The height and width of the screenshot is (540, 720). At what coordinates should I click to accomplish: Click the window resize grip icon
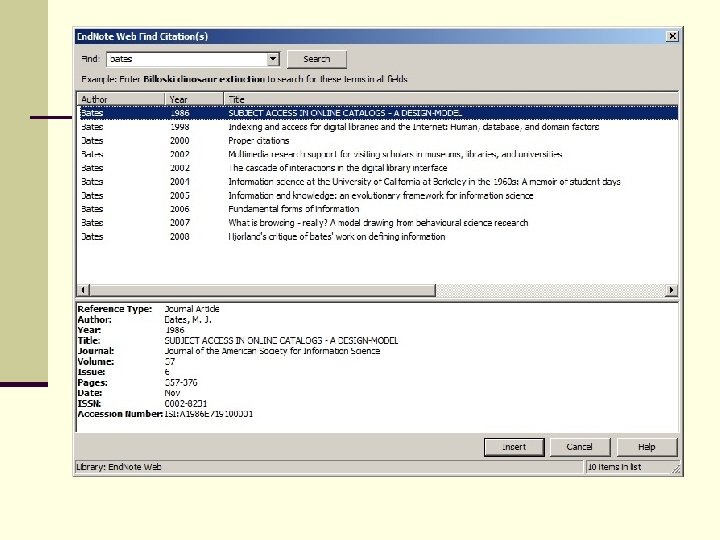[x=676, y=469]
